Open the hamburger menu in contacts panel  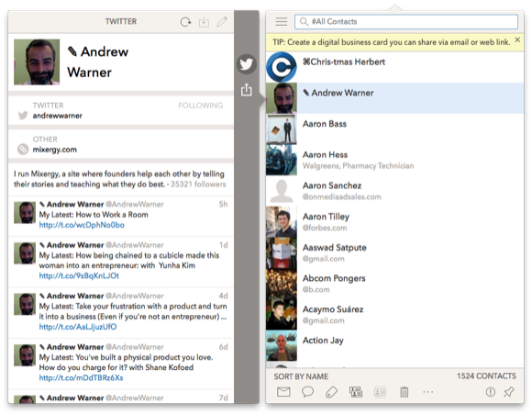coord(282,22)
